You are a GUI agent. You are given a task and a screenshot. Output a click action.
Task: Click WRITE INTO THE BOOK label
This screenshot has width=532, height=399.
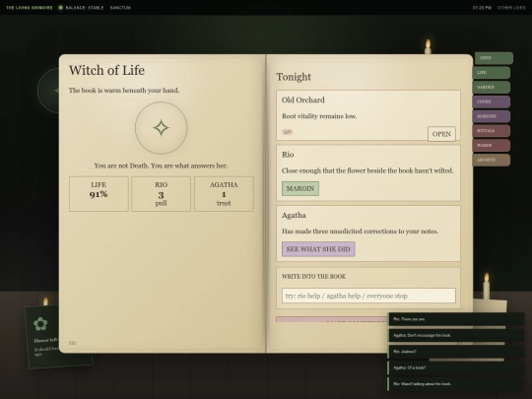tap(314, 277)
